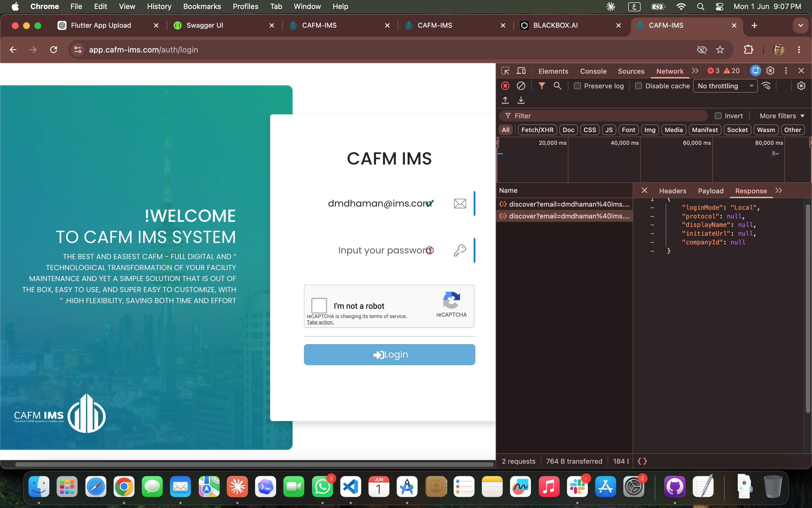Select the JS filter toggle
Screen dimensions: 812x508
[609, 130]
